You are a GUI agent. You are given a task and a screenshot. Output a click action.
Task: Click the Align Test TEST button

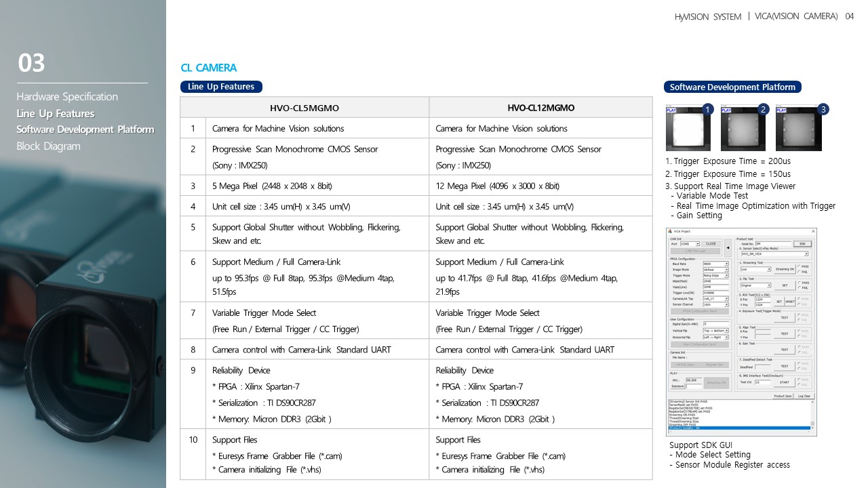(x=784, y=333)
